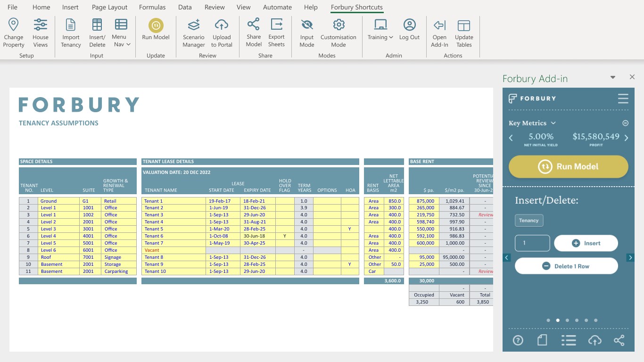The width and height of the screenshot is (644, 362).
Task: Click the Change Property pin icon
Action: 14,25
